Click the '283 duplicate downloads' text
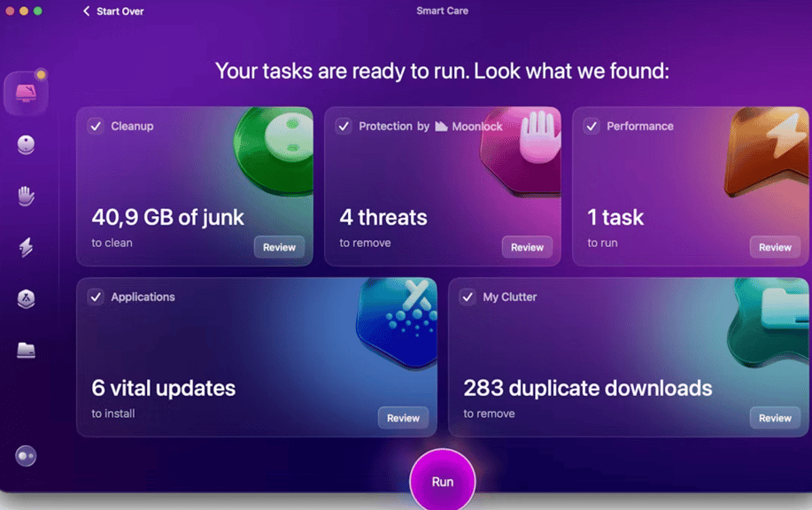The image size is (812, 510). click(588, 389)
